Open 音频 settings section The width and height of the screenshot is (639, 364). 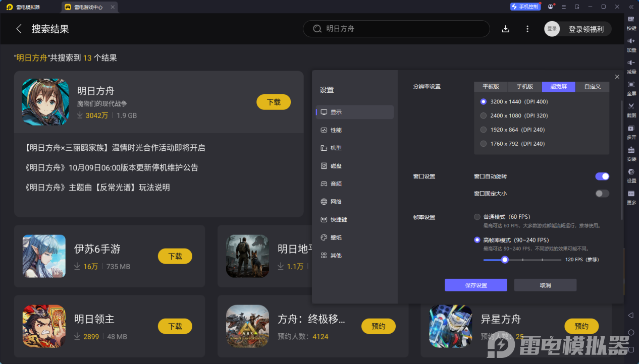pos(355,184)
